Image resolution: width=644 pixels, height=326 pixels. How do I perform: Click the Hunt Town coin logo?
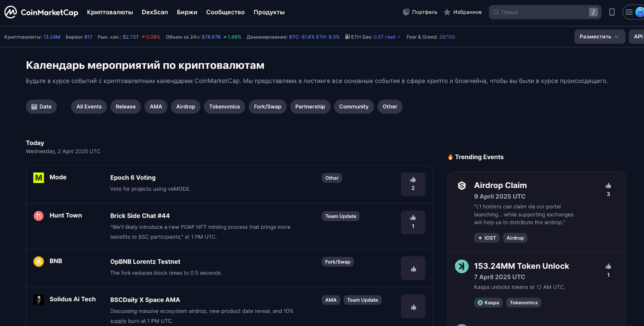pos(39,216)
